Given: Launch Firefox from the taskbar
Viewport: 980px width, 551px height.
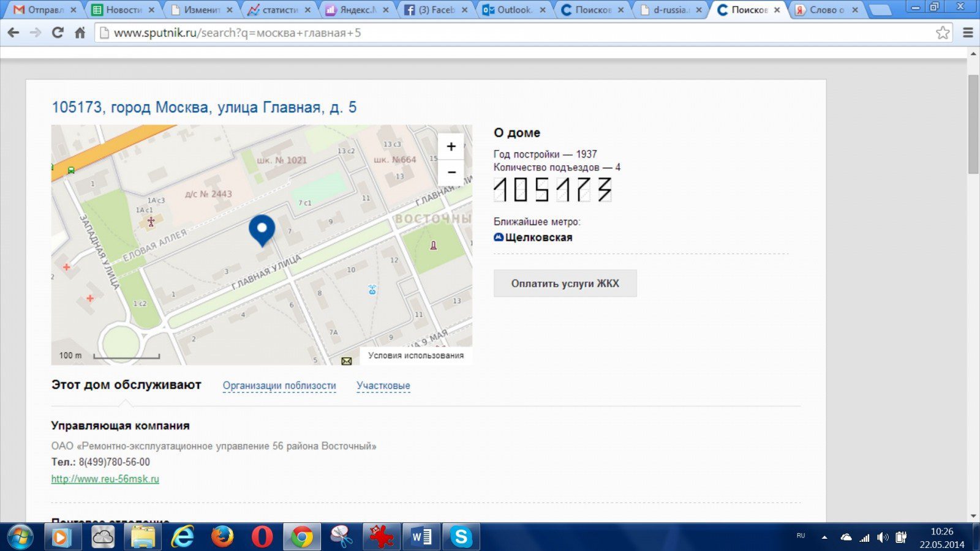Looking at the screenshot, I should 222,538.
